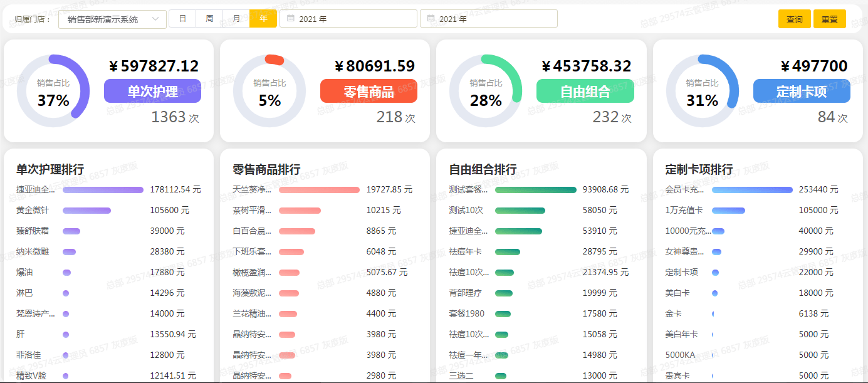Open the 归属门店 store dropdown arrow
Screen dimensions: 868x383
pyautogui.click(x=155, y=19)
